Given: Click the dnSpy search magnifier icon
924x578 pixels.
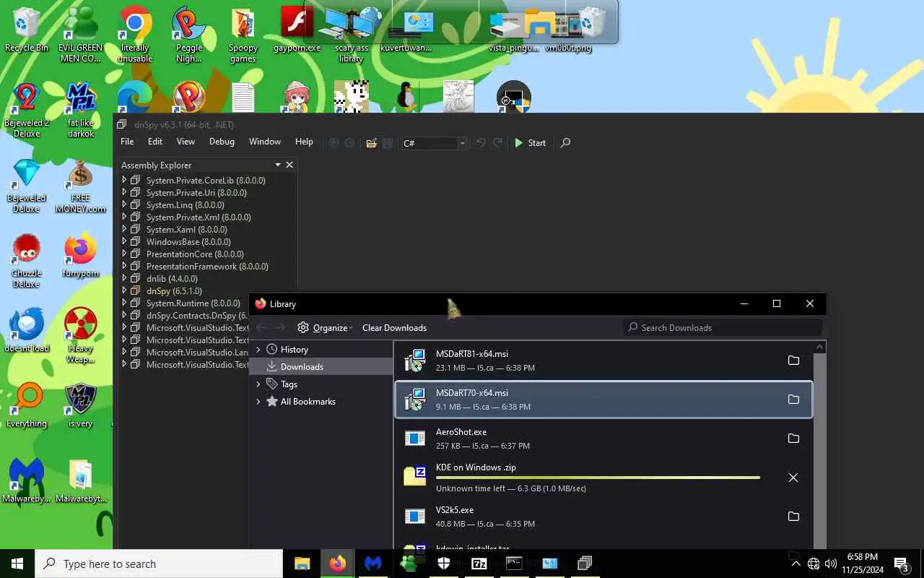Looking at the screenshot, I should [565, 143].
